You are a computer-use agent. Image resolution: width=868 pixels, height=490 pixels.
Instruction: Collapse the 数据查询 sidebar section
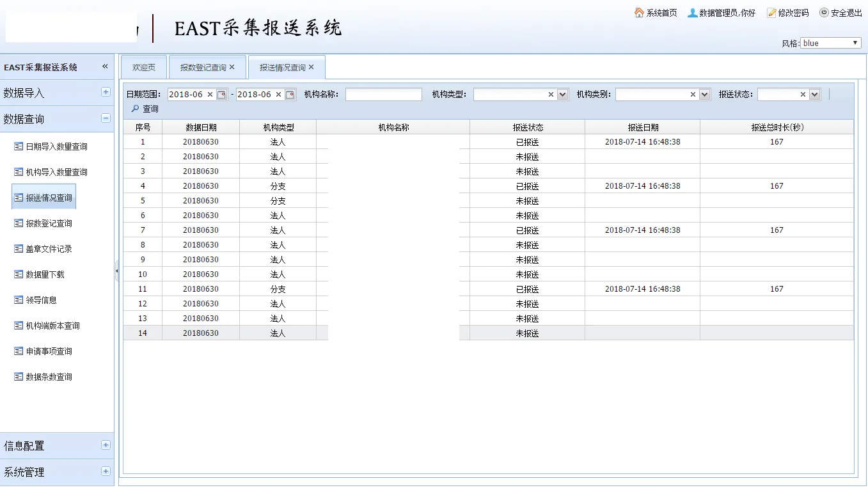click(x=106, y=118)
